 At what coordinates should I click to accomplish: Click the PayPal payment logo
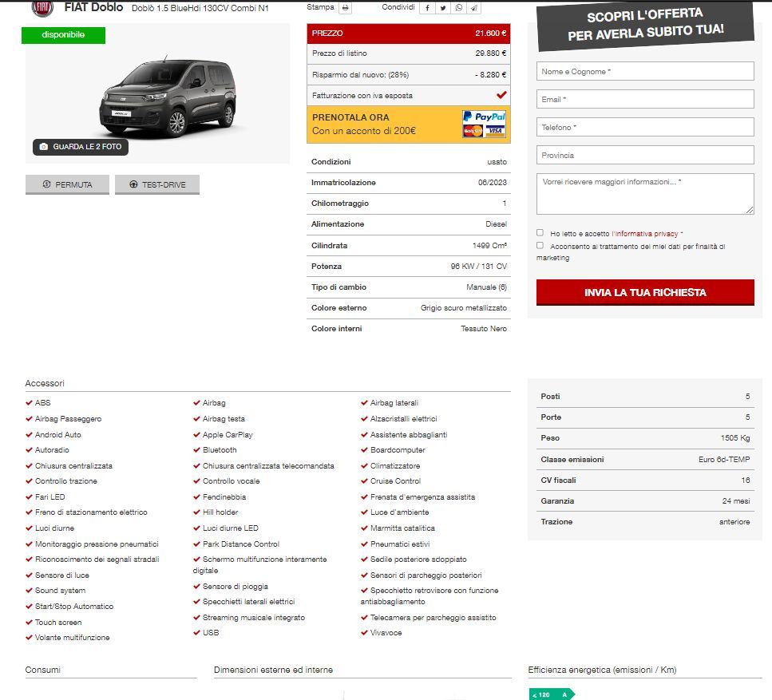484,117
